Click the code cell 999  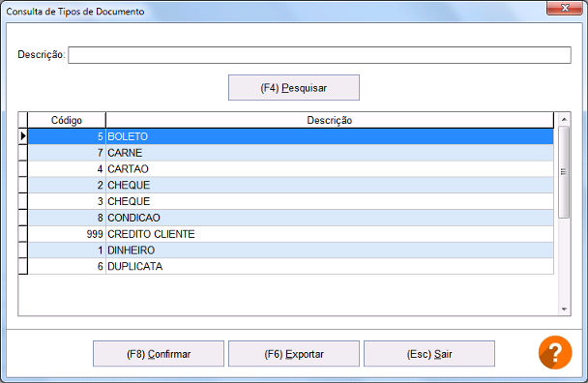[x=67, y=234]
